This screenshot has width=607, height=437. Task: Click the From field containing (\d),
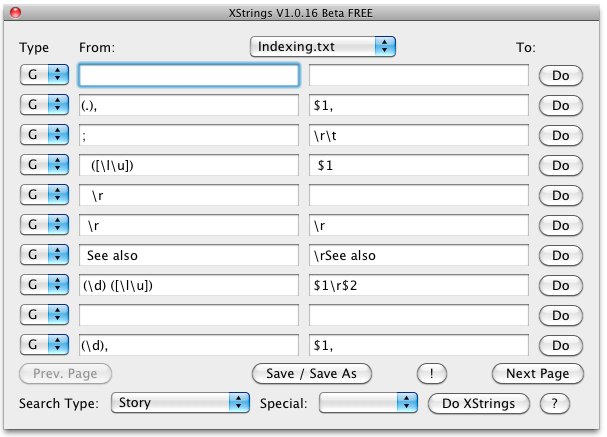point(189,345)
